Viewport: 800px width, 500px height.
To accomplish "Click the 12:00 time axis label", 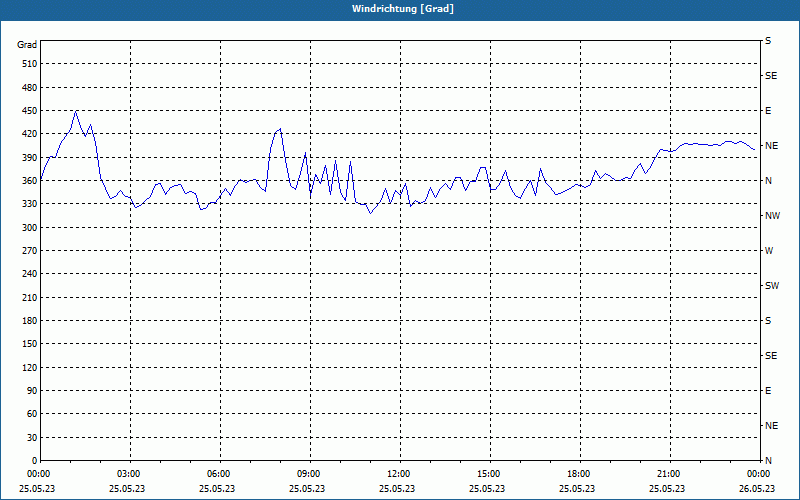I will [x=399, y=474].
